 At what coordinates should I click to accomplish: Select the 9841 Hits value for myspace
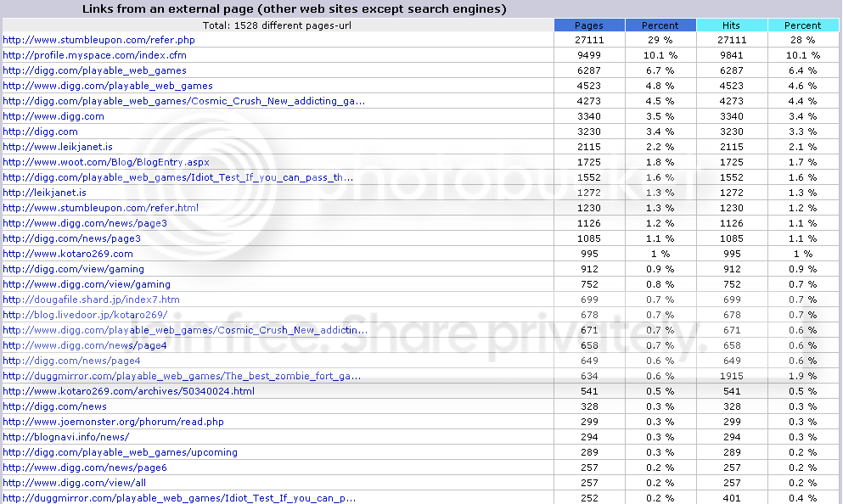(x=732, y=55)
